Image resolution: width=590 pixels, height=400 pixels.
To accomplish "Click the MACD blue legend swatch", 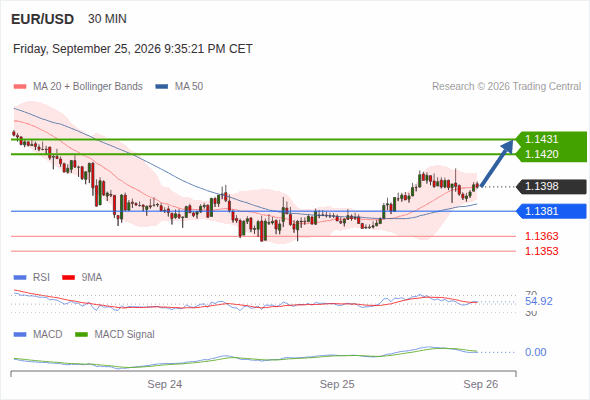I will coord(20,334).
